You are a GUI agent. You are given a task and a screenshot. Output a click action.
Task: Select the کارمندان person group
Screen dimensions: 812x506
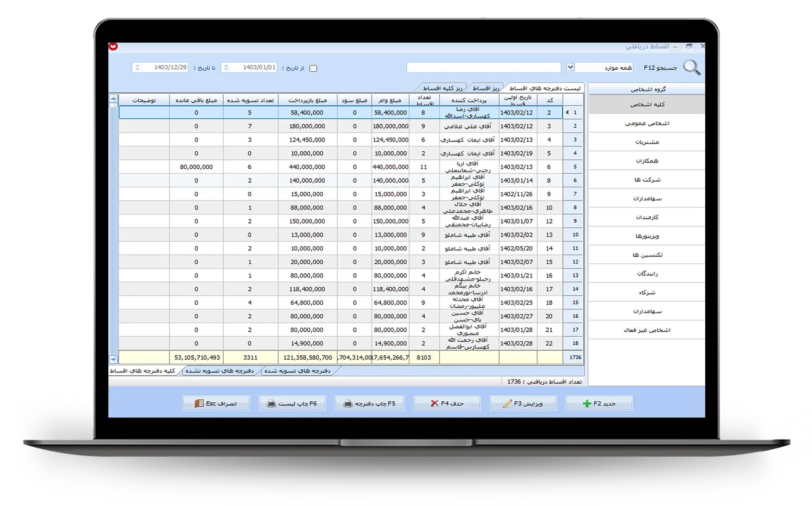[x=647, y=217]
